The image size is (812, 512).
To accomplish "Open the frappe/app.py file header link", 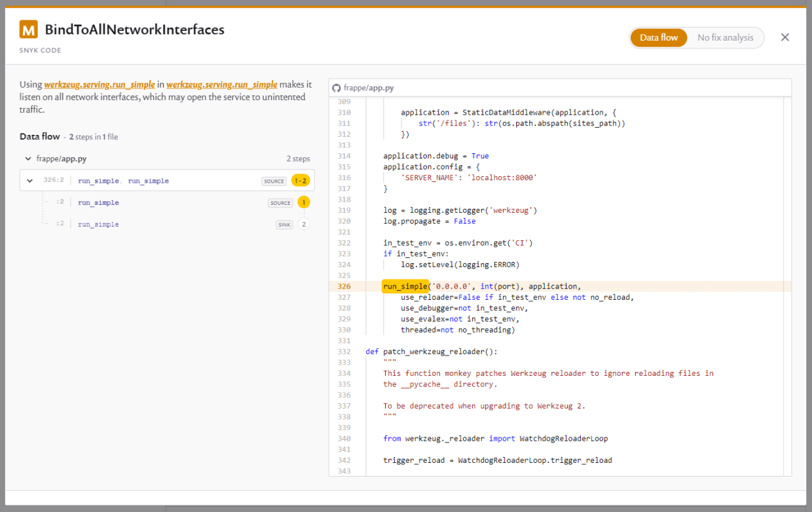I will (x=369, y=88).
